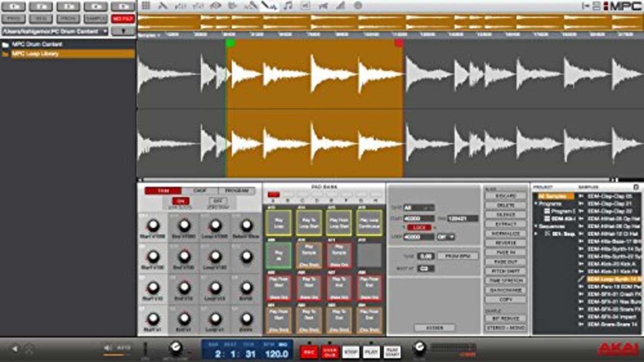Screen dimensions: 644x362
Task: Collapse the Sequences tree node
Action: click(x=536, y=226)
